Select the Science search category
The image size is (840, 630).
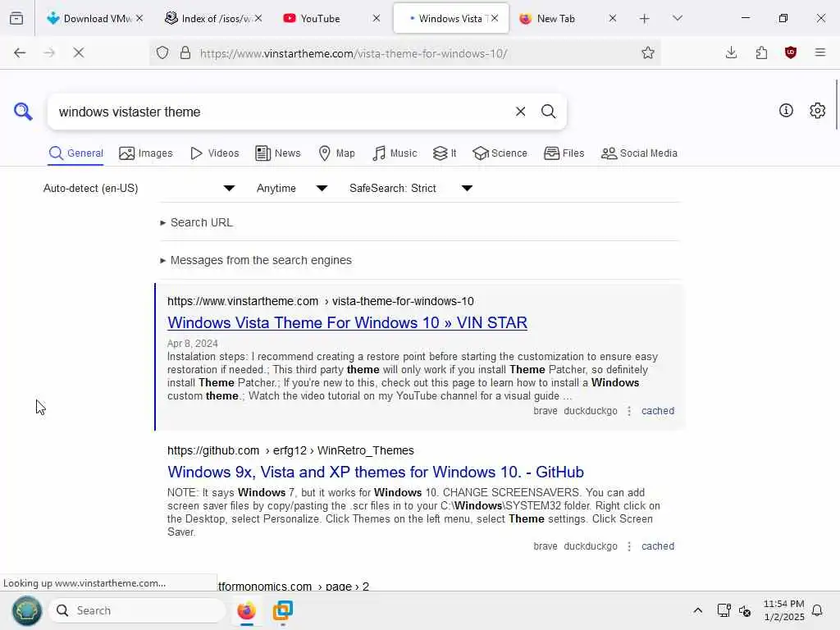point(500,153)
